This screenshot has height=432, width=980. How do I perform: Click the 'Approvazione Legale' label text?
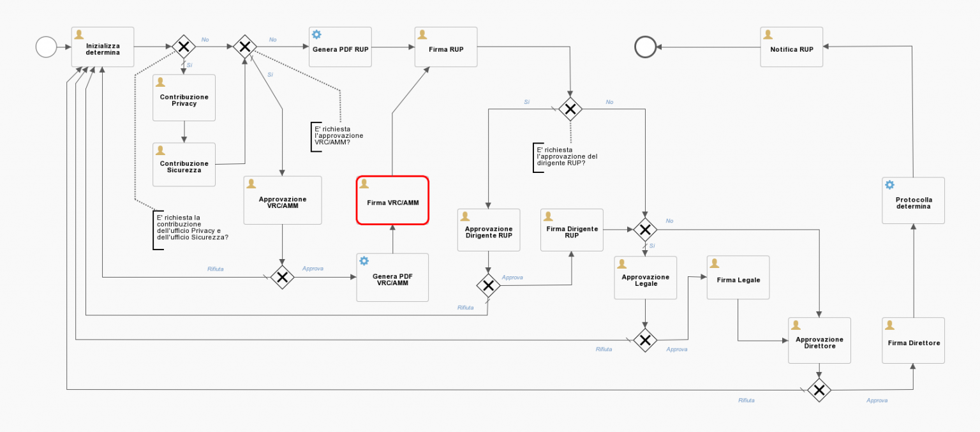[x=646, y=280]
